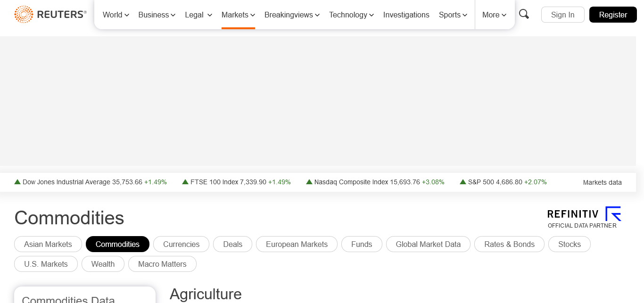Open the Markets data link
Image resolution: width=644 pixels, height=303 pixels.
[x=602, y=182]
